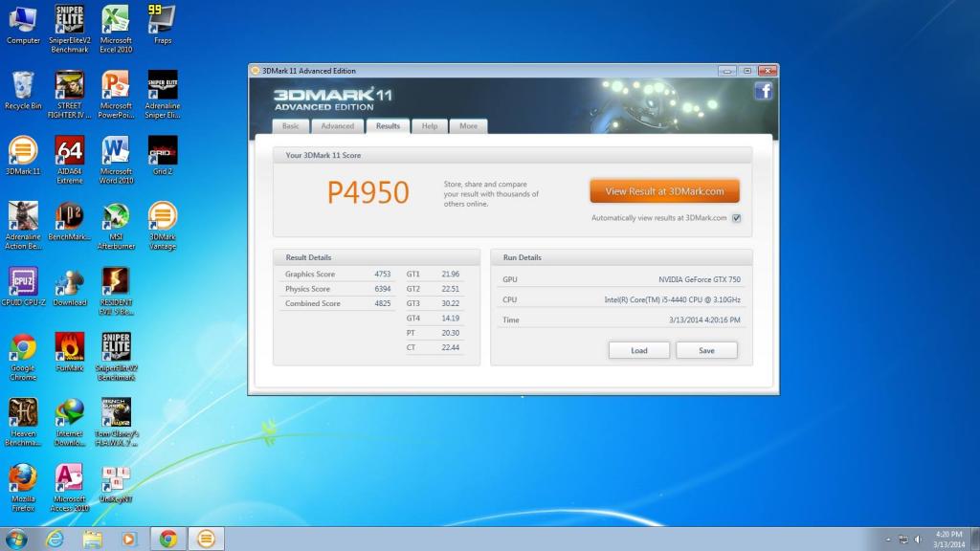Click the Graphics Score value 4753
The height and width of the screenshot is (551, 980).
pyautogui.click(x=383, y=275)
